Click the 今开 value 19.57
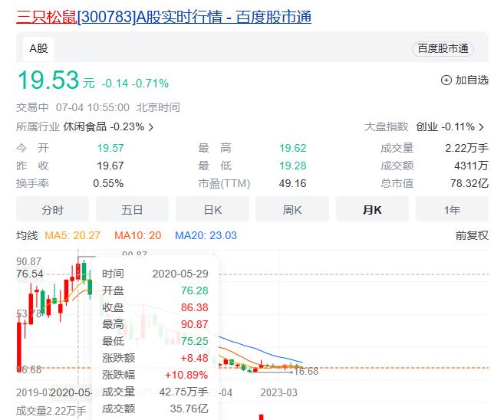The height and width of the screenshot is (420, 504). pyautogui.click(x=110, y=148)
